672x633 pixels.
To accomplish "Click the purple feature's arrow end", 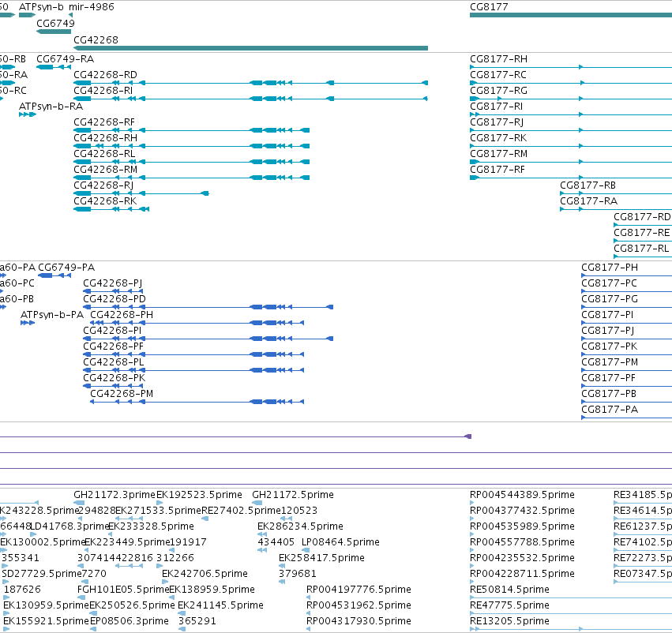I will point(468,436).
